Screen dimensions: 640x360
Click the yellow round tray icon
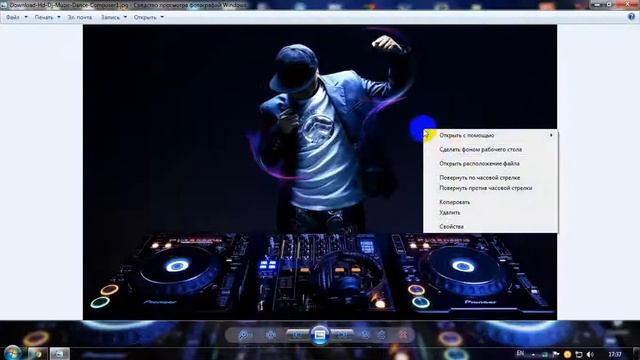567,355
